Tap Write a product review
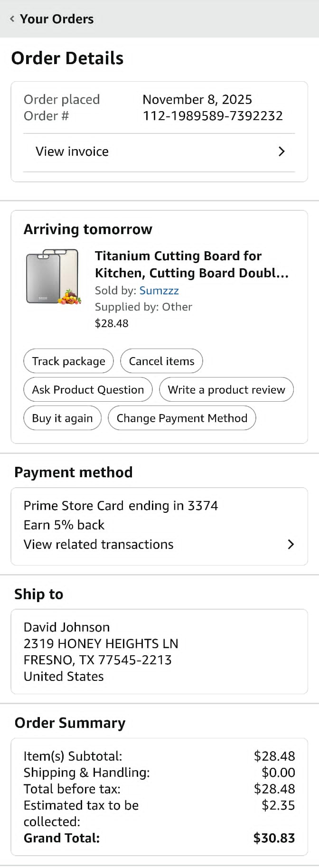This screenshot has height=868, width=319. click(x=226, y=390)
